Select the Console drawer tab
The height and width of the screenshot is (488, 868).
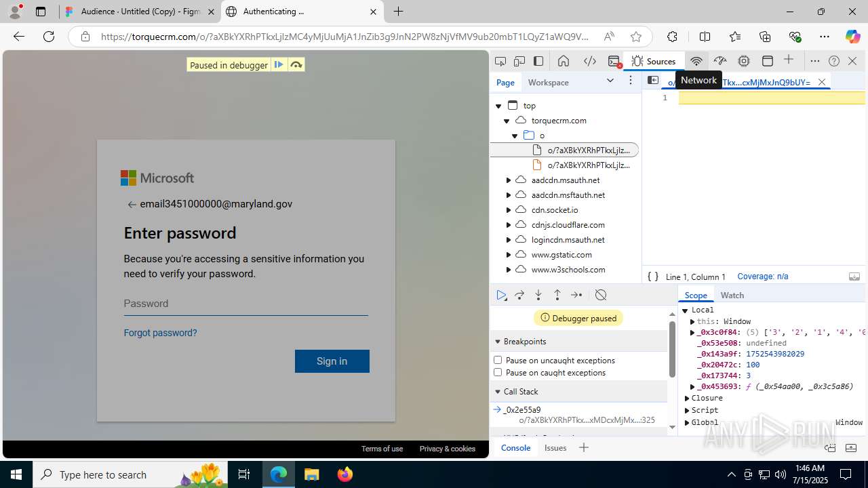pyautogui.click(x=515, y=448)
